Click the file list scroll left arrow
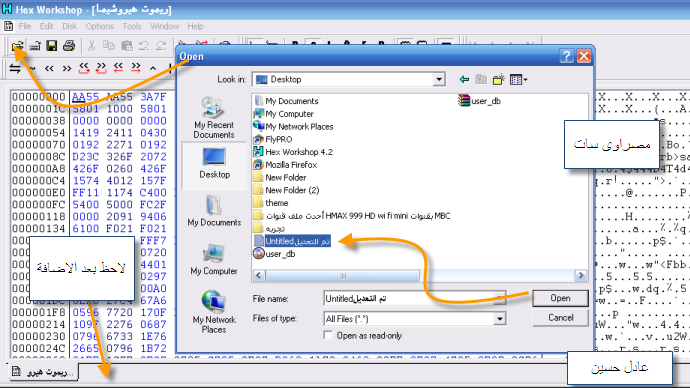This screenshot has height=388, width=690. coord(259,275)
